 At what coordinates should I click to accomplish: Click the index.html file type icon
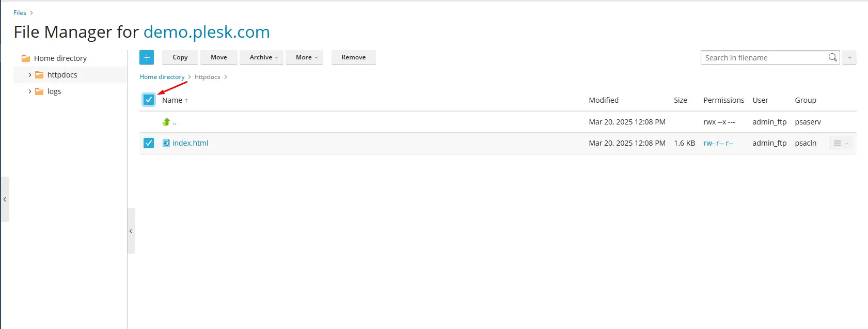(166, 143)
